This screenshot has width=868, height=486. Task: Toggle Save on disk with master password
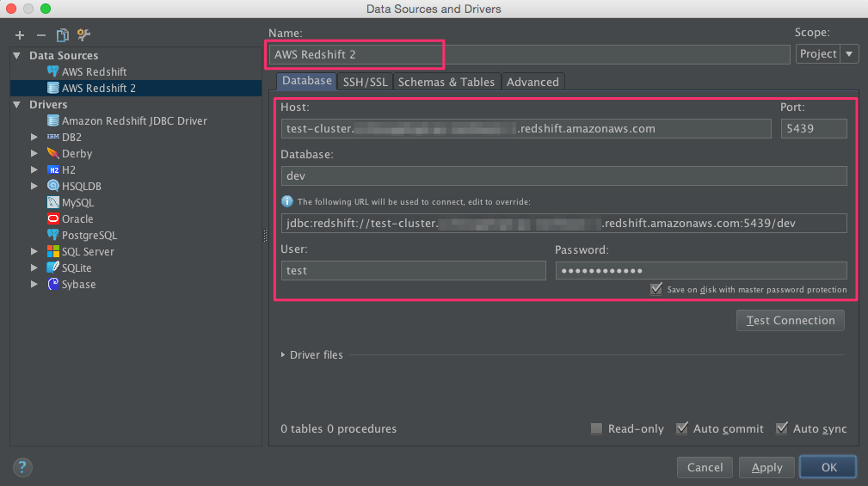coord(656,290)
